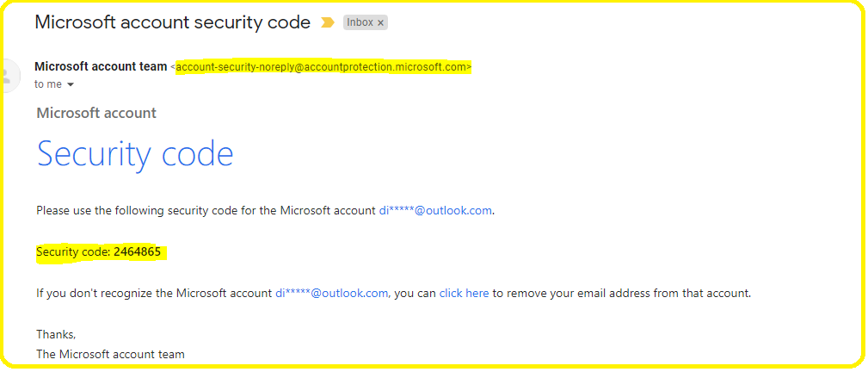Click the 'Security code' blue heading
Image resolution: width=868 pixels, height=372 pixels.
pyautogui.click(x=135, y=153)
